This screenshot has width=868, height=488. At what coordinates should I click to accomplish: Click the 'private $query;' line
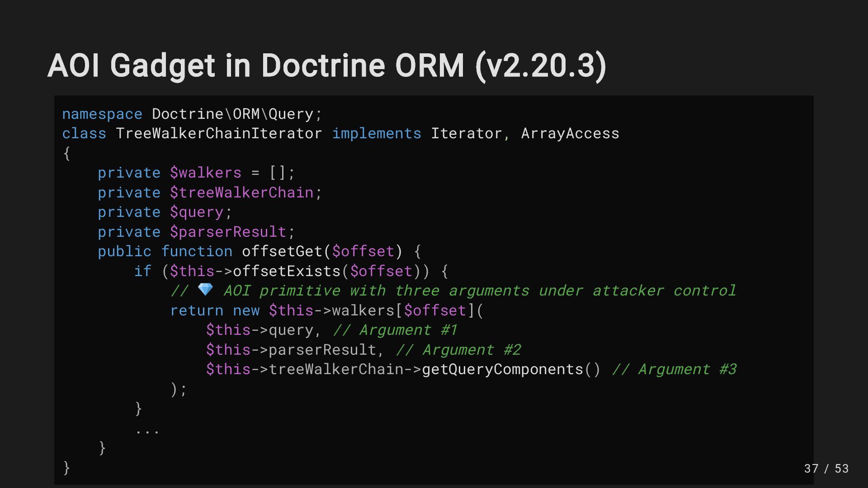point(165,212)
